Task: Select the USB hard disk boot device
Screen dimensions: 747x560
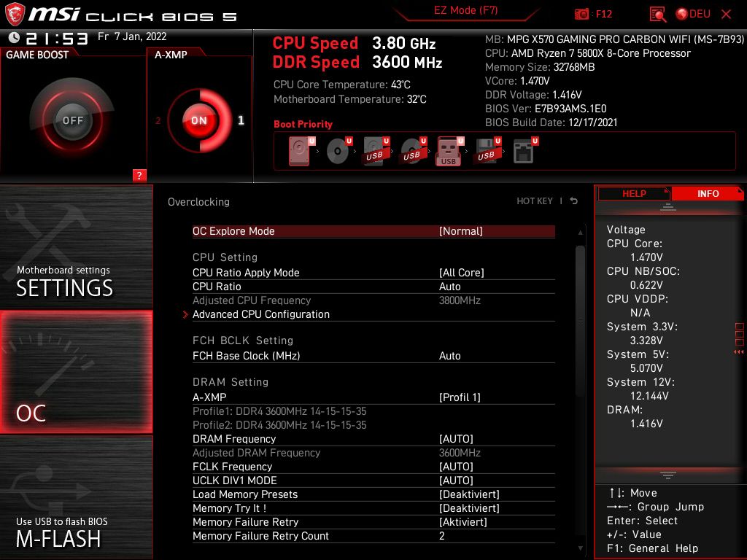Action: point(376,151)
